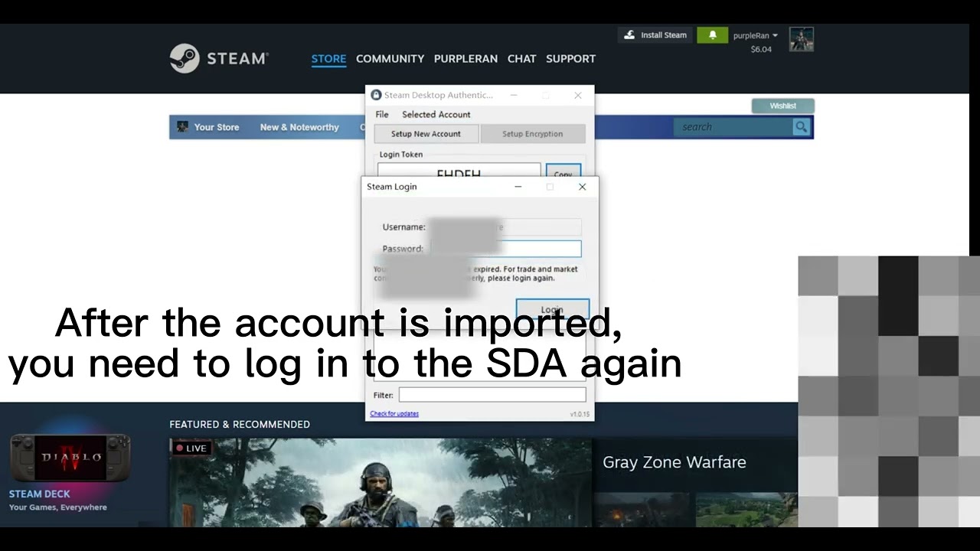Image resolution: width=980 pixels, height=551 pixels.
Task: Click the Password field in Steam Login
Action: (x=506, y=249)
